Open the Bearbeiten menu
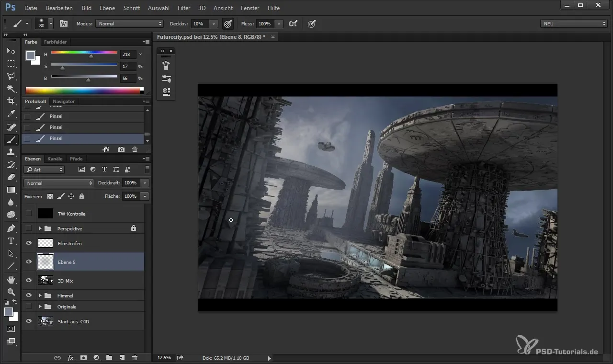This screenshot has height=364, width=613. pyautogui.click(x=59, y=8)
